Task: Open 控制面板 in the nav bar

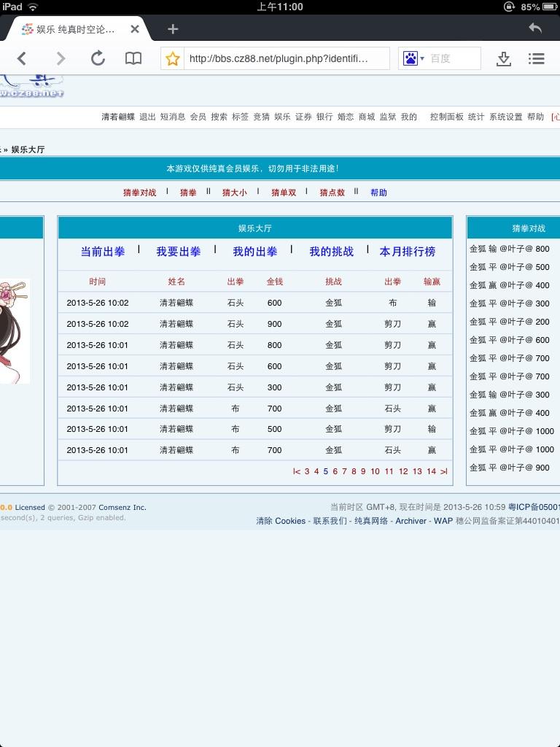Action: tap(447, 117)
